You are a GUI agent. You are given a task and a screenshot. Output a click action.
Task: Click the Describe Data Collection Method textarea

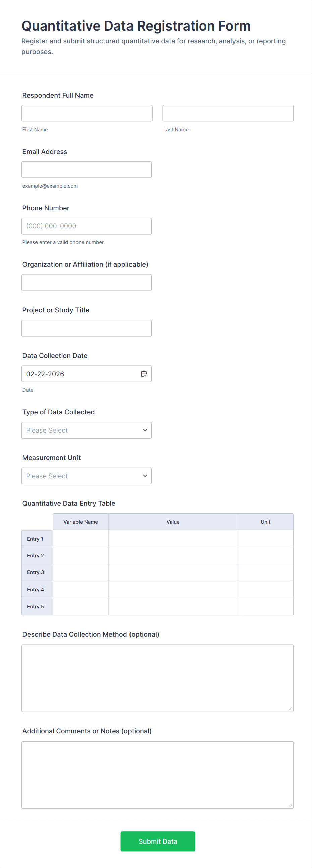coord(157,678)
